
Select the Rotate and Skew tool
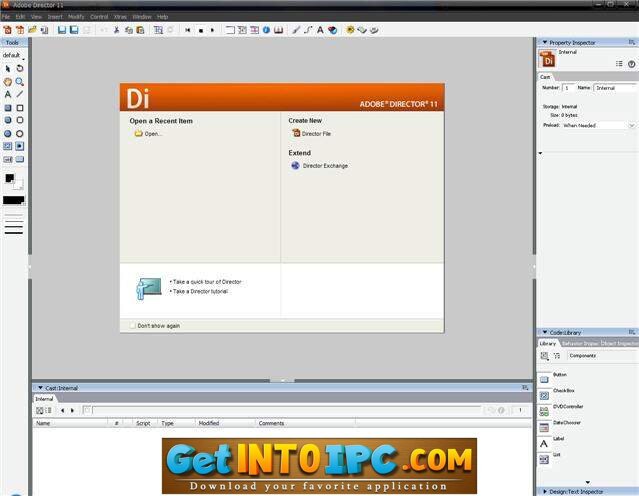pos(20,68)
